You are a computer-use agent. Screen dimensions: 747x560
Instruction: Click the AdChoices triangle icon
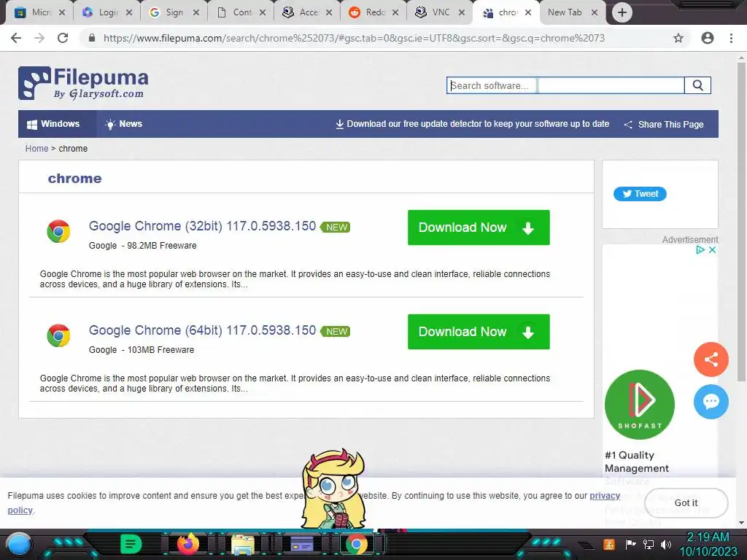click(700, 249)
